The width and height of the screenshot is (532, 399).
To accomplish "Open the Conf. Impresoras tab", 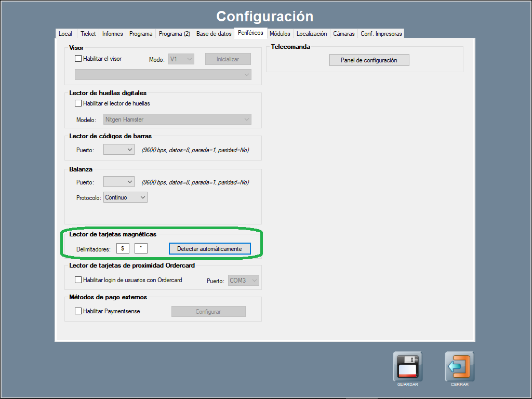I will click(x=381, y=34).
